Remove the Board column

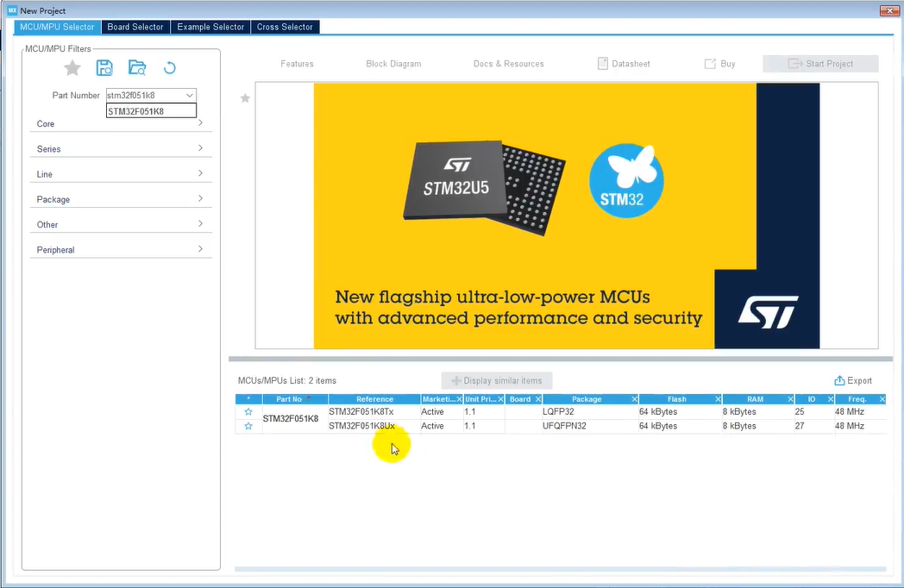(x=538, y=399)
